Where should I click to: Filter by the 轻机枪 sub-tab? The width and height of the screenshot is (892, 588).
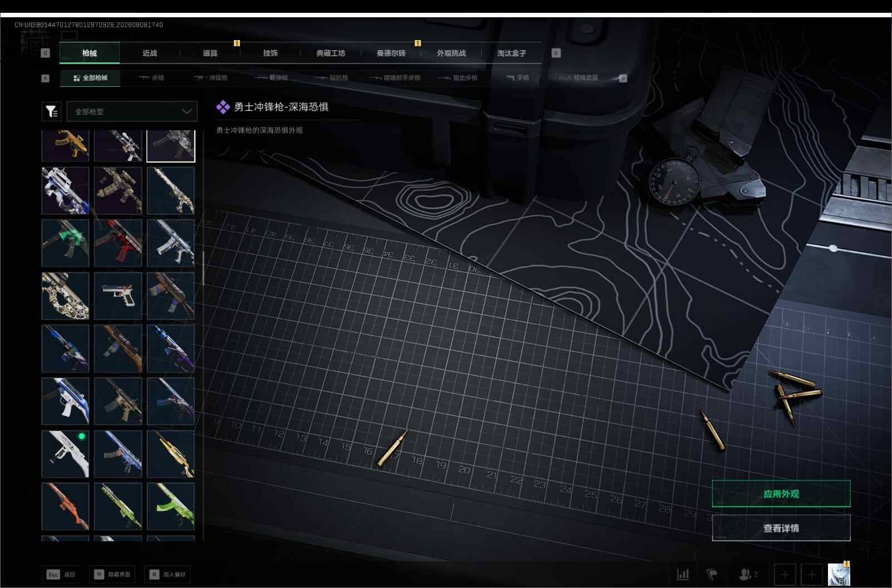[x=331, y=78]
